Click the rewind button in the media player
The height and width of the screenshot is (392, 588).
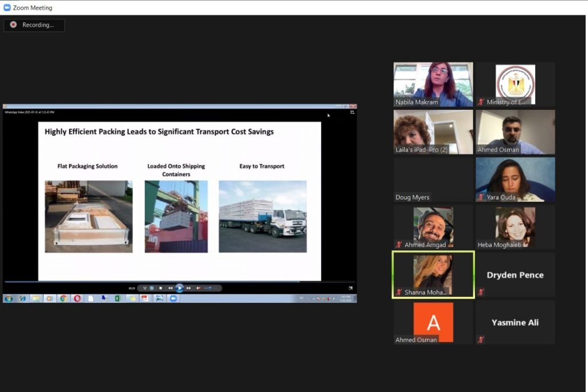(x=170, y=288)
